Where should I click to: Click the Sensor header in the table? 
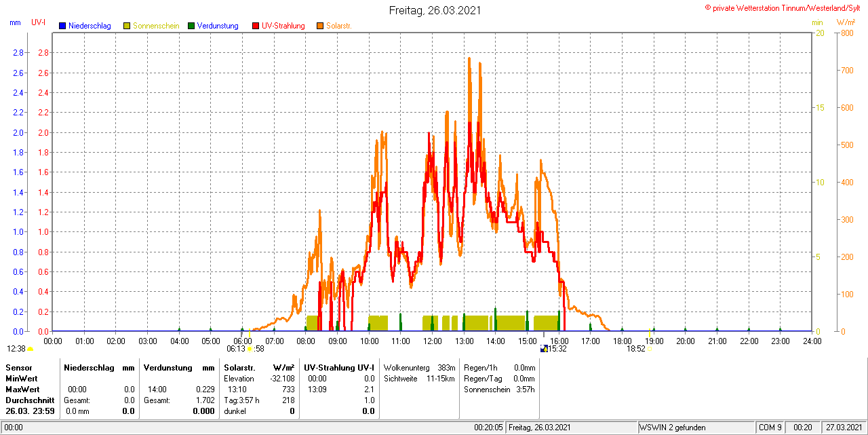[x=18, y=367]
